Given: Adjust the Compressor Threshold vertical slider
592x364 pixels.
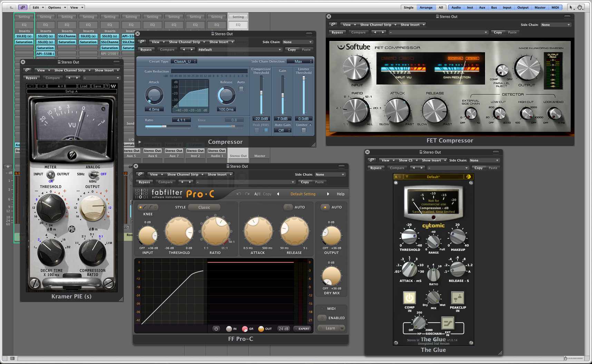Looking at the screenshot, I should [x=261, y=93].
